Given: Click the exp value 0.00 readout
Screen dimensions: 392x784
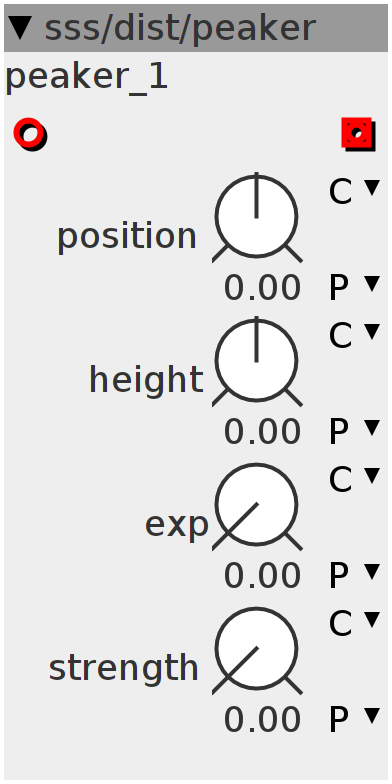Looking at the screenshot, I should (262, 576).
